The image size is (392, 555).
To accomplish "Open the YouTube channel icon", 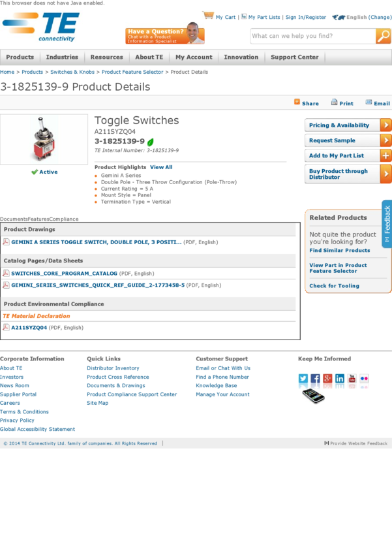I will tap(352, 379).
